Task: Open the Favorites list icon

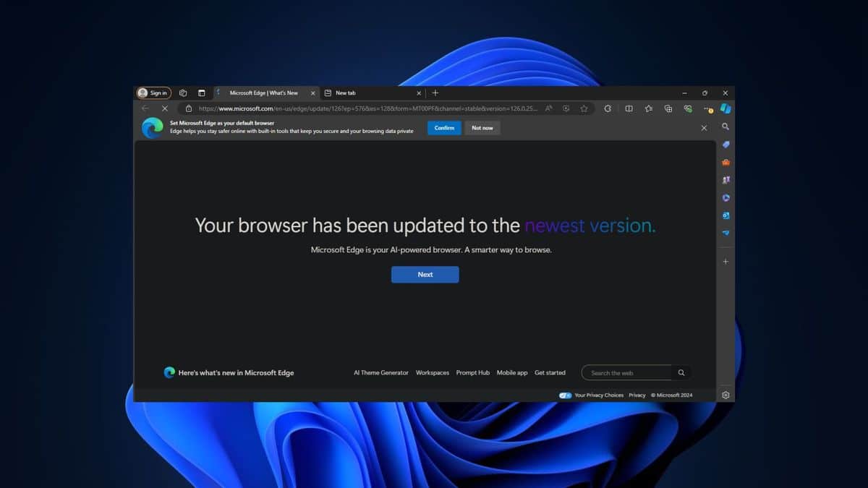Action: (x=648, y=108)
